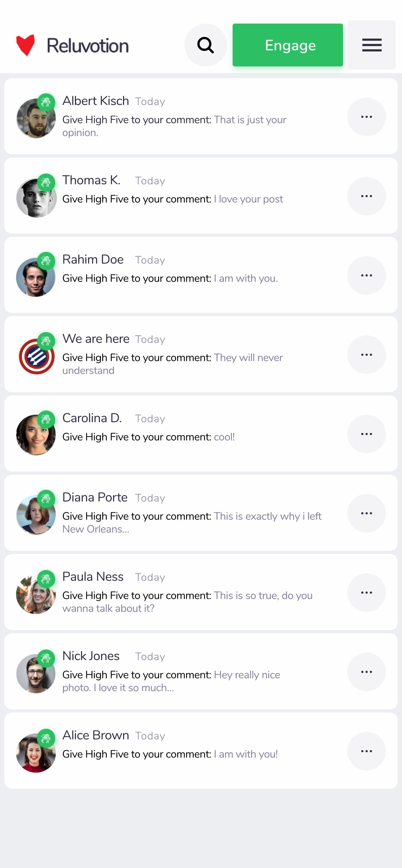The image size is (402, 868).
Task: Expand options for We are here notification
Action: tap(367, 354)
